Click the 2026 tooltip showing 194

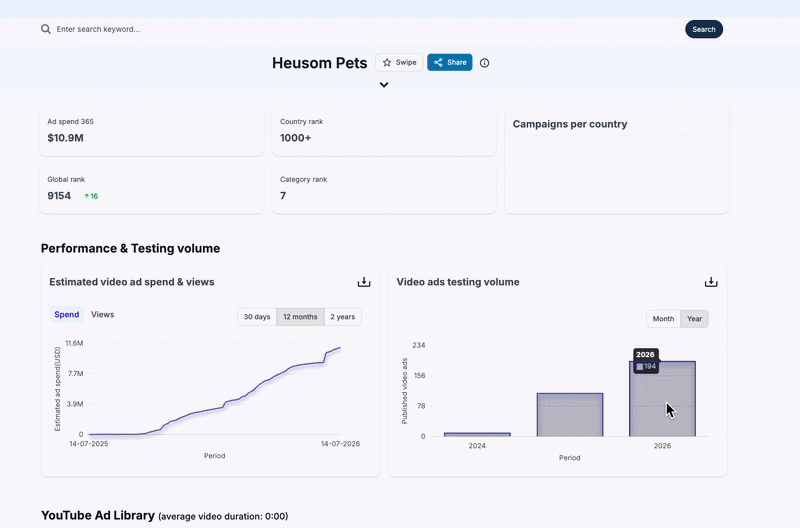tap(645, 361)
